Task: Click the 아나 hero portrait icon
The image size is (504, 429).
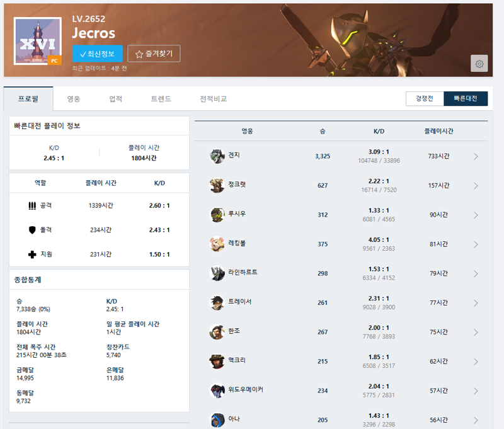Action: (217, 420)
